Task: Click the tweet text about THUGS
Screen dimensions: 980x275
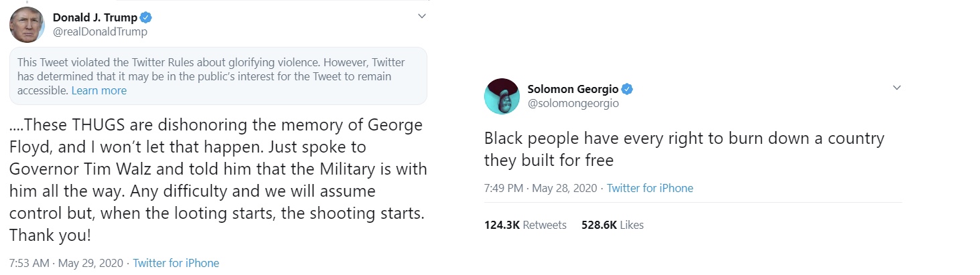Action: [218, 180]
